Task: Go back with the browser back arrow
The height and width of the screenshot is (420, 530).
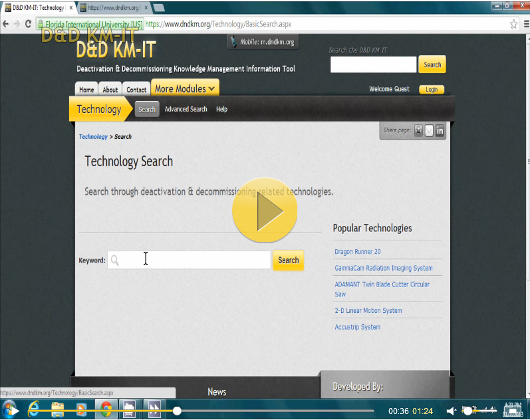Action: (x=6, y=24)
